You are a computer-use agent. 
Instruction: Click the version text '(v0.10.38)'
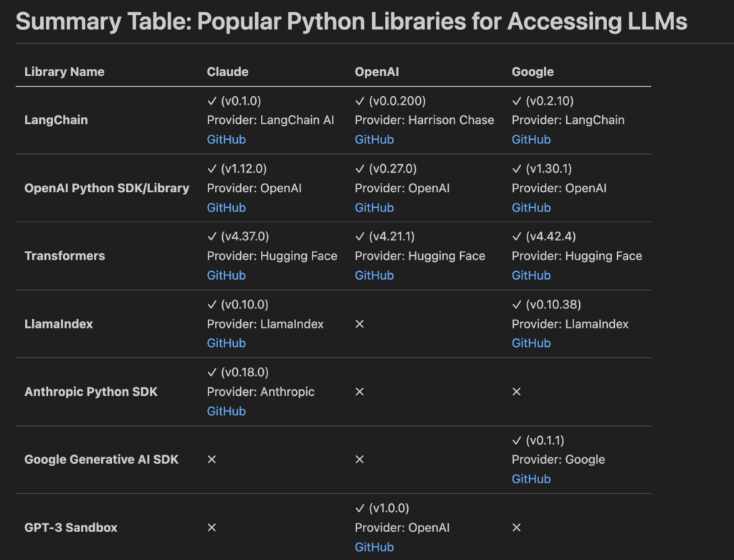pyautogui.click(x=553, y=304)
